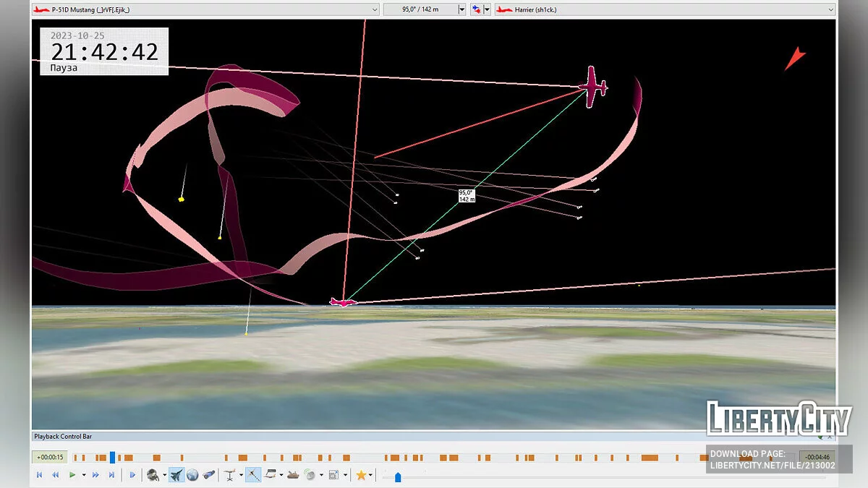Open the dropdown next to the label display icon
The width and height of the screenshot is (868, 488).
[281, 475]
